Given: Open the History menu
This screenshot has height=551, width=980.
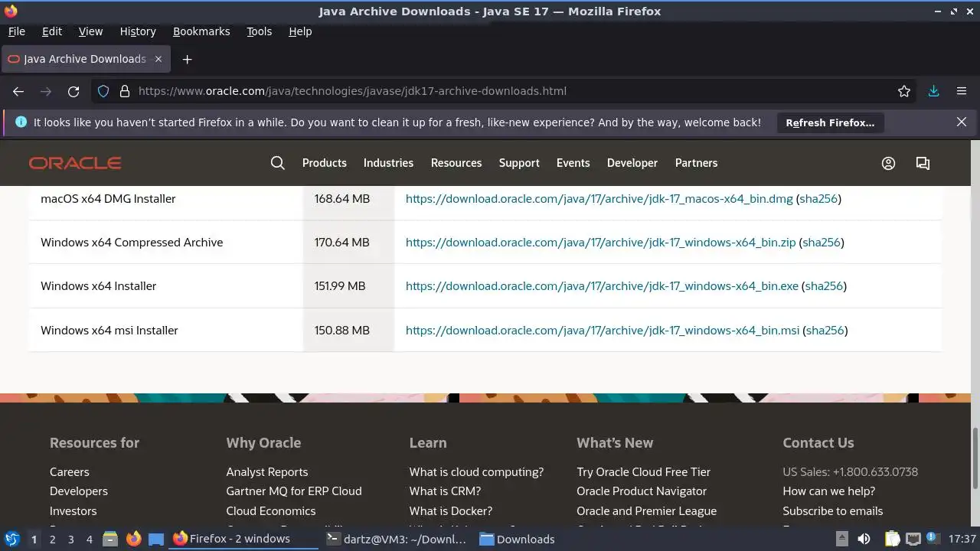Looking at the screenshot, I should pos(138,31).
